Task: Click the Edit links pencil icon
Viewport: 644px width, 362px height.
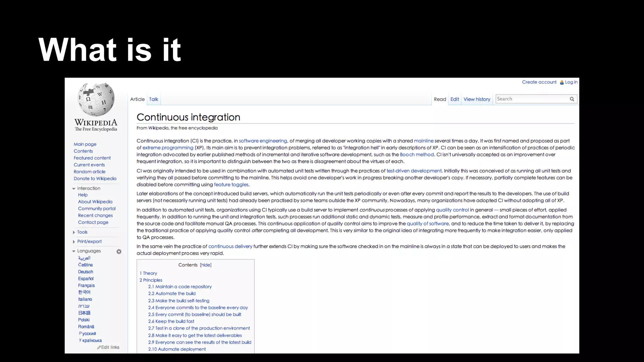Action: (x=99, y=347)
